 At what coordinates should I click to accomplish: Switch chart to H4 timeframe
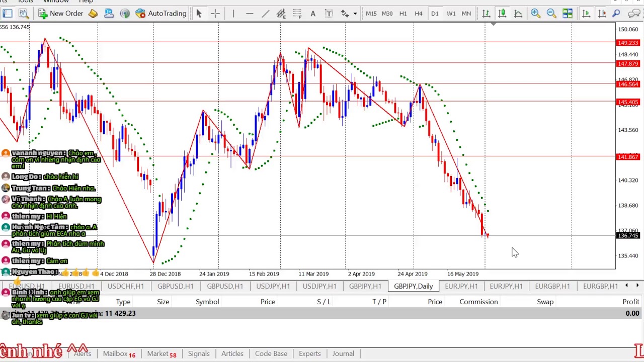[x=419, y=14]
